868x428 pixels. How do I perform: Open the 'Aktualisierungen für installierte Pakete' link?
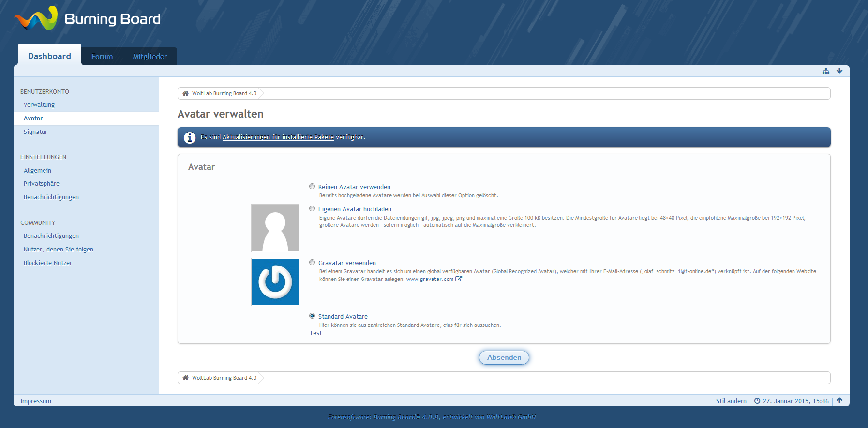pos(278,137)
